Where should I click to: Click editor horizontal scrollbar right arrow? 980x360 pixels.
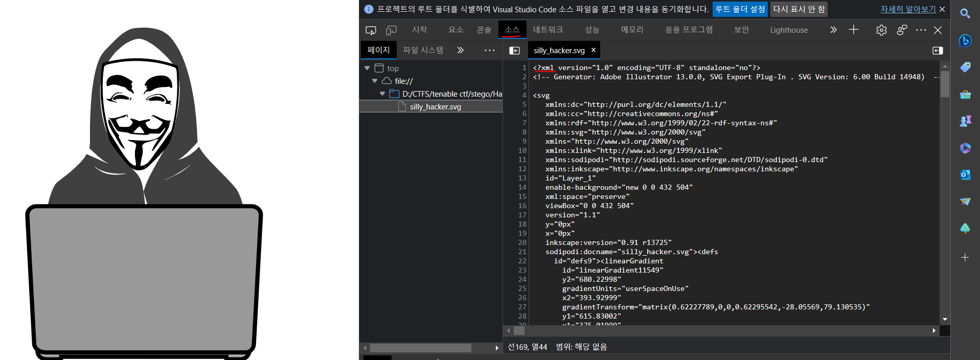pos(934,331)
